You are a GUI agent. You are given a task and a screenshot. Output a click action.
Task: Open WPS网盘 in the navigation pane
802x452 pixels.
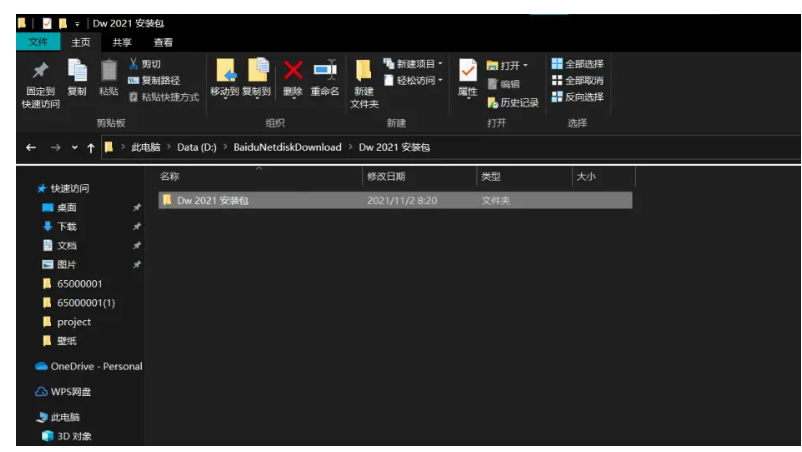tap(63, 392)
